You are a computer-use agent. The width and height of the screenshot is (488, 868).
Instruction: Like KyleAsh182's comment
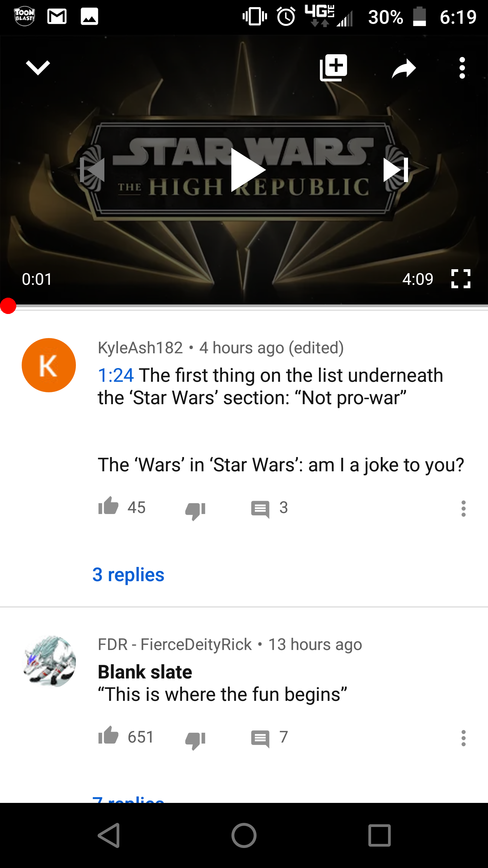pos(108,506)
